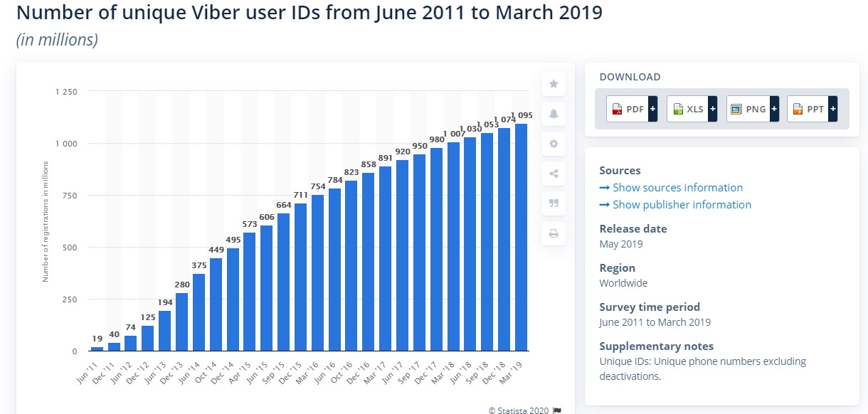The image size is (868, 414).
Task: Open chart settings gear icon
Action: (x=554, y=144)
